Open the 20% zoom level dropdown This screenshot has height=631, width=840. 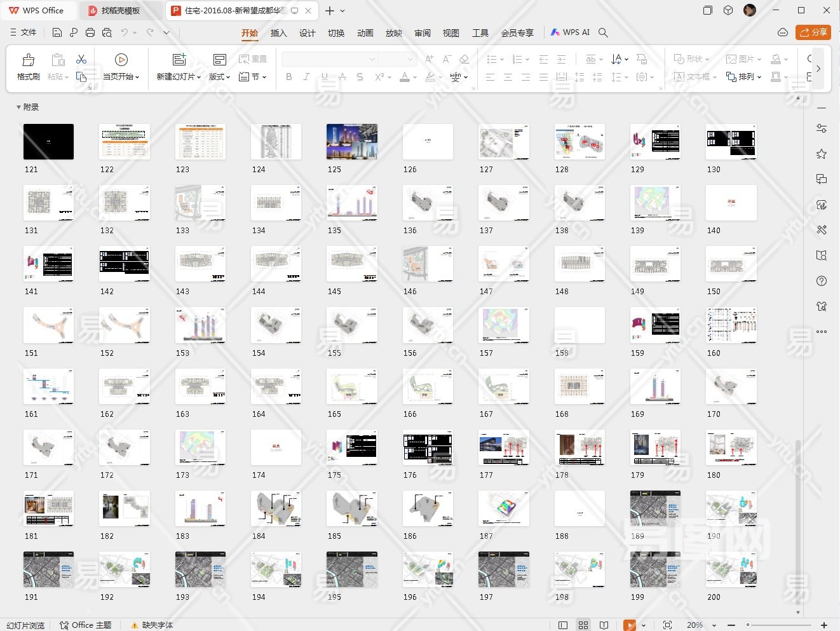701,625
